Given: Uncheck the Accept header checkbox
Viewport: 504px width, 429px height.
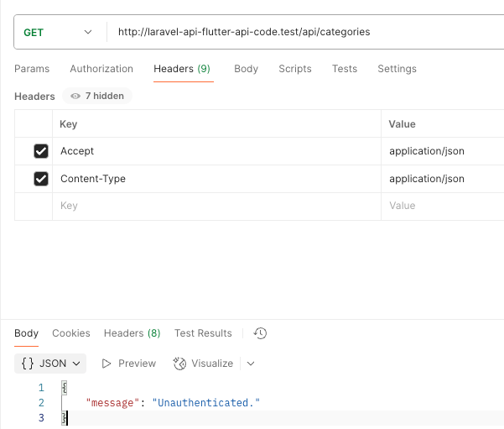Looking at the screenshot, I should click(x=40, y=151).
